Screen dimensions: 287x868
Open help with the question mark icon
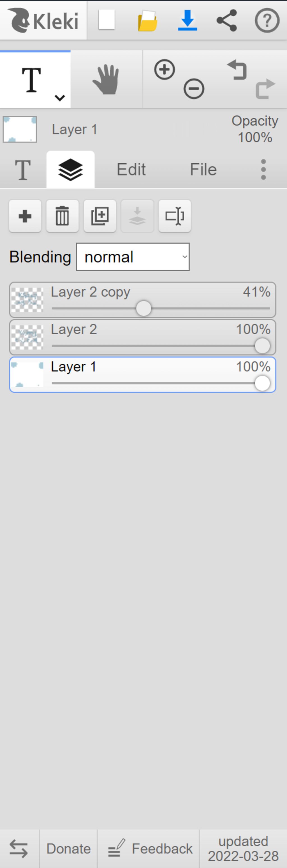click(267, 20)
